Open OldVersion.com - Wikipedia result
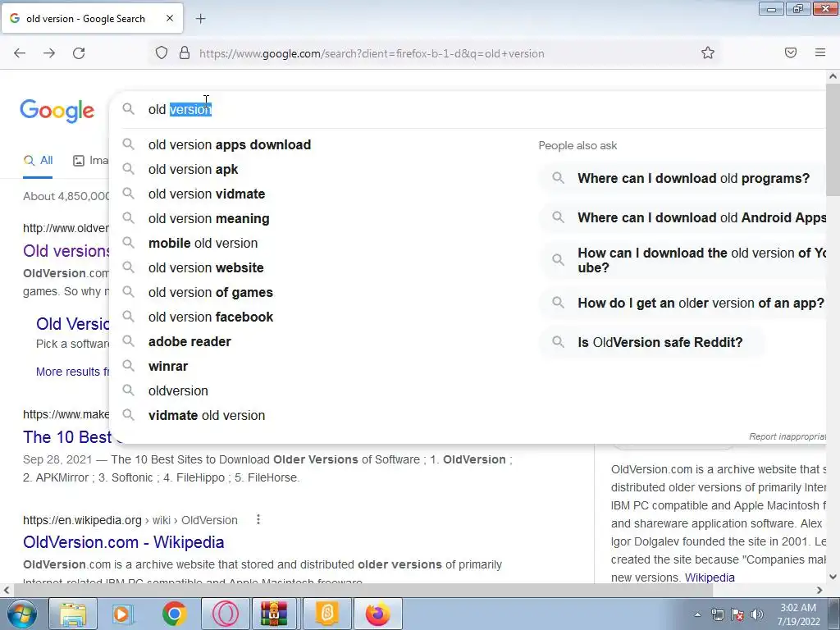This screenshot has height=630, width=840. tap(124, 542)
